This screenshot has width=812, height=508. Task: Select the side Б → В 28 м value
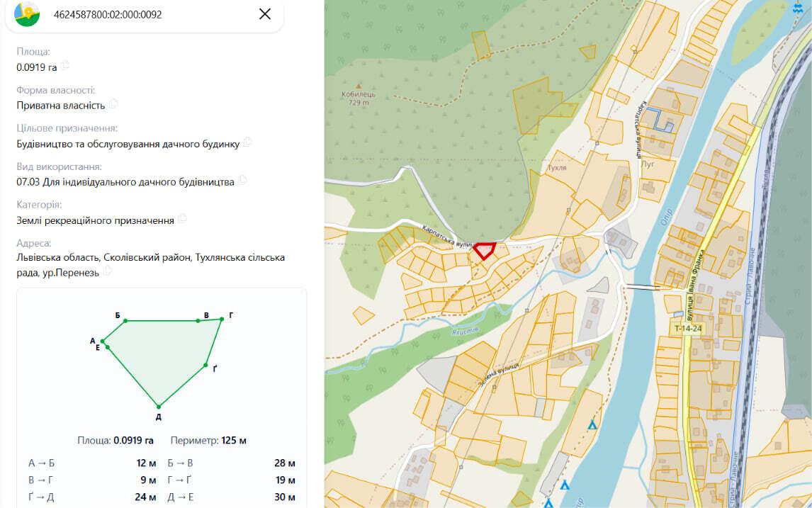pyautogui.click(x=284, y=463)
